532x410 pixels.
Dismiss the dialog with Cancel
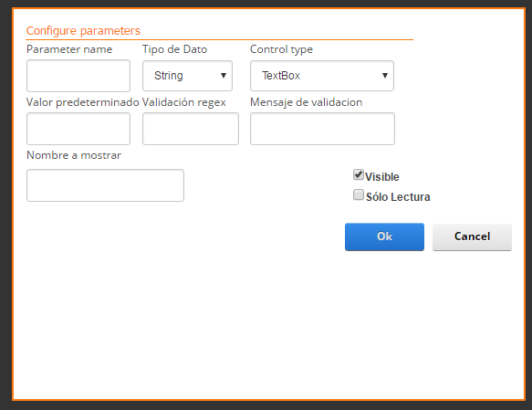(472, 237)
